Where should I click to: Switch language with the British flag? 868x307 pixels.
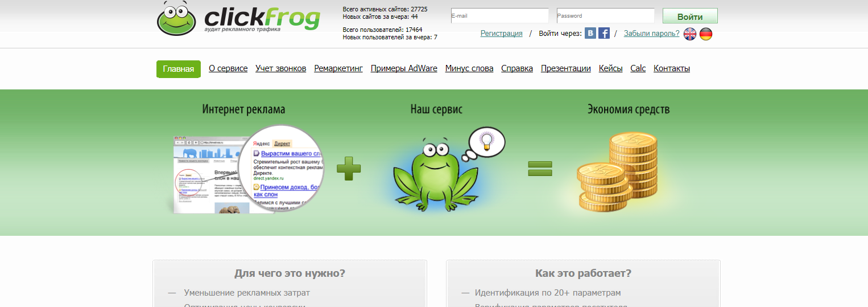click(690, 34)
